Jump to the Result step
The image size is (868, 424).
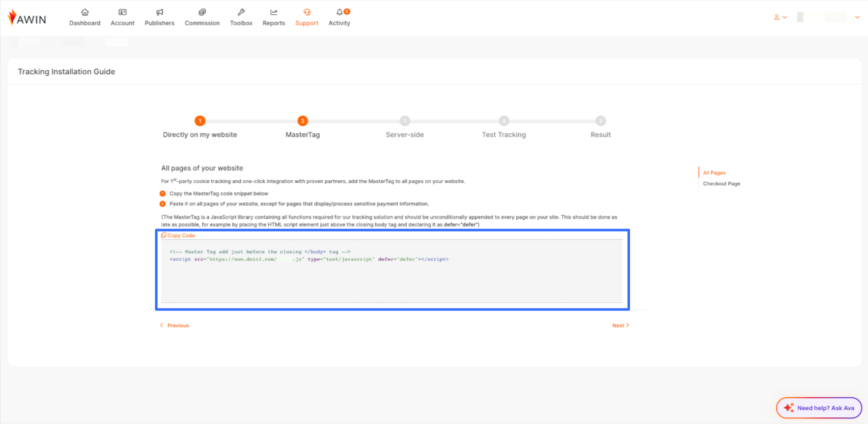(x=601, y=121)
